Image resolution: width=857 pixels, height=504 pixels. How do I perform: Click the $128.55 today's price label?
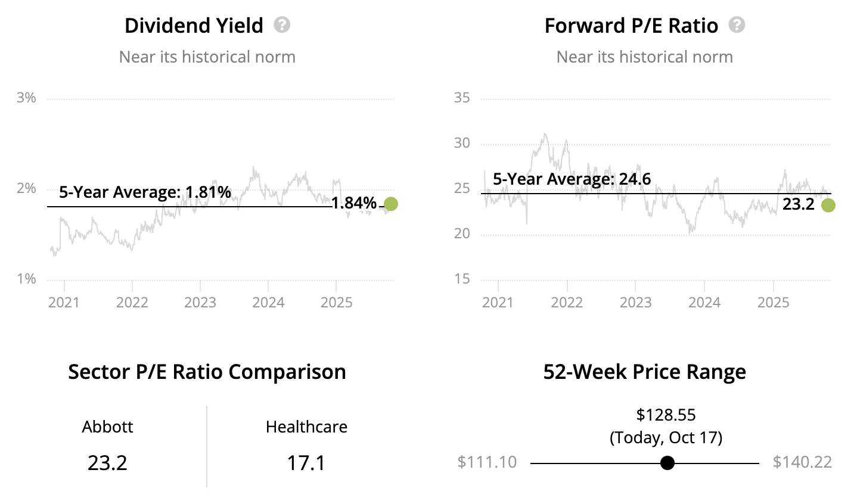click(666, 415)
